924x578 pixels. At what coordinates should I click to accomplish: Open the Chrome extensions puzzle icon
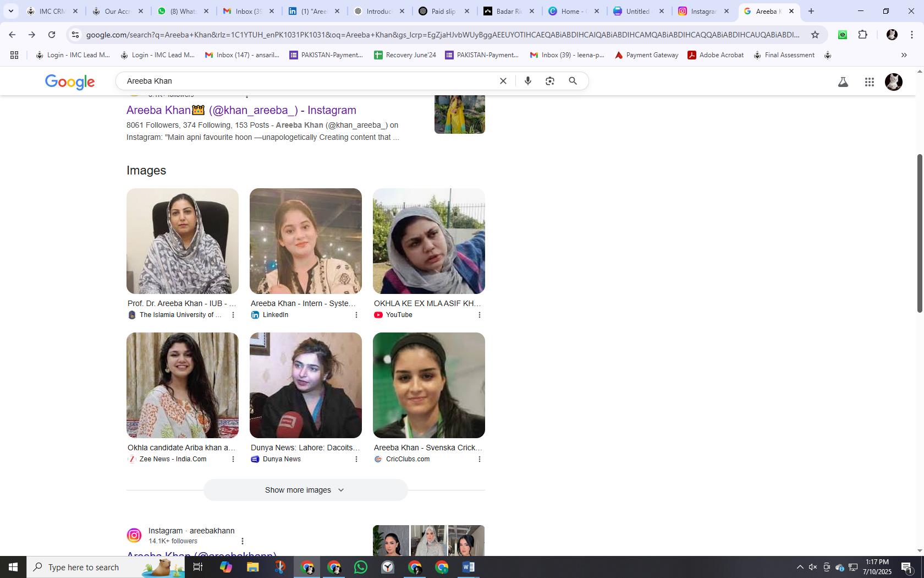click(x=862, y=35)
